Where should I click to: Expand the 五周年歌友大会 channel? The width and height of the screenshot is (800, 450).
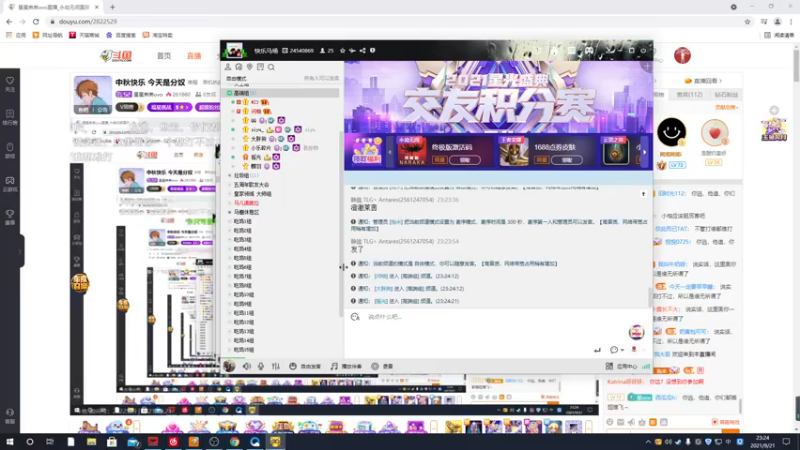point(251,185)
